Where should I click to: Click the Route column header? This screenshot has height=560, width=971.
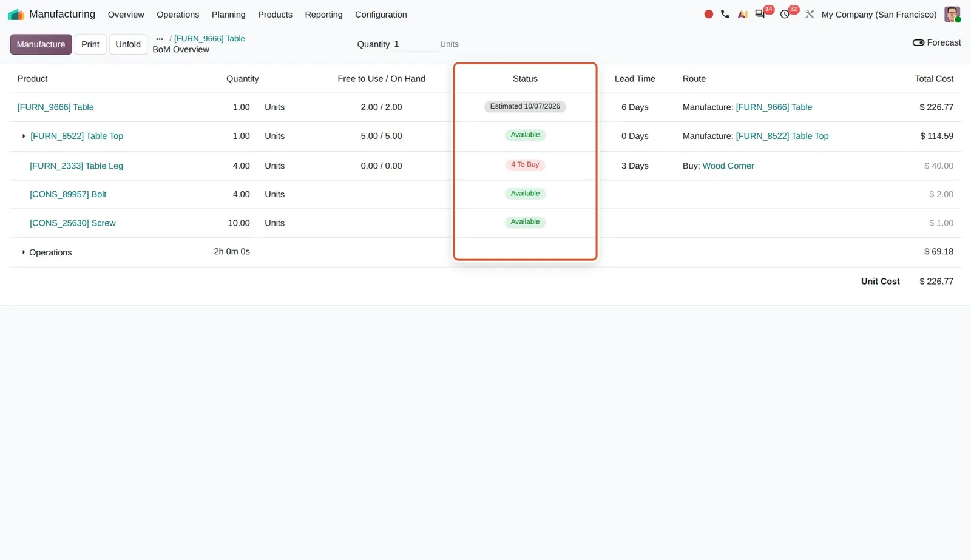point(694,79)
